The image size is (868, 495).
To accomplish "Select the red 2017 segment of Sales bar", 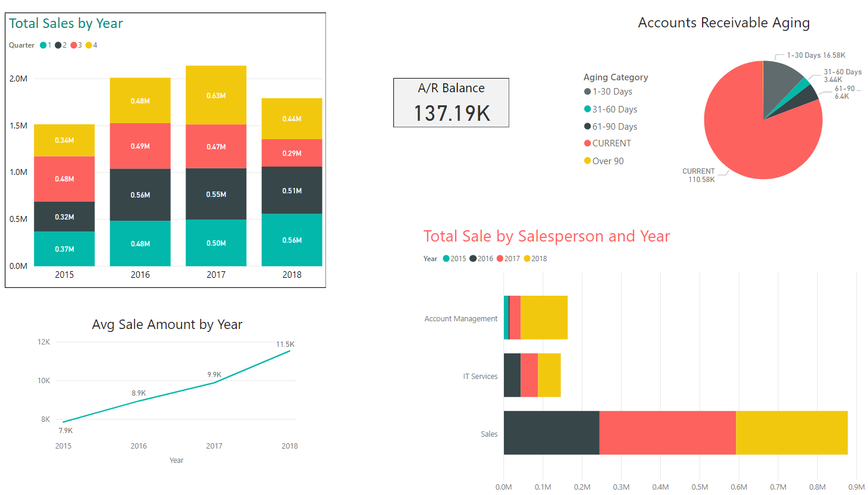I will pos(667,433).
